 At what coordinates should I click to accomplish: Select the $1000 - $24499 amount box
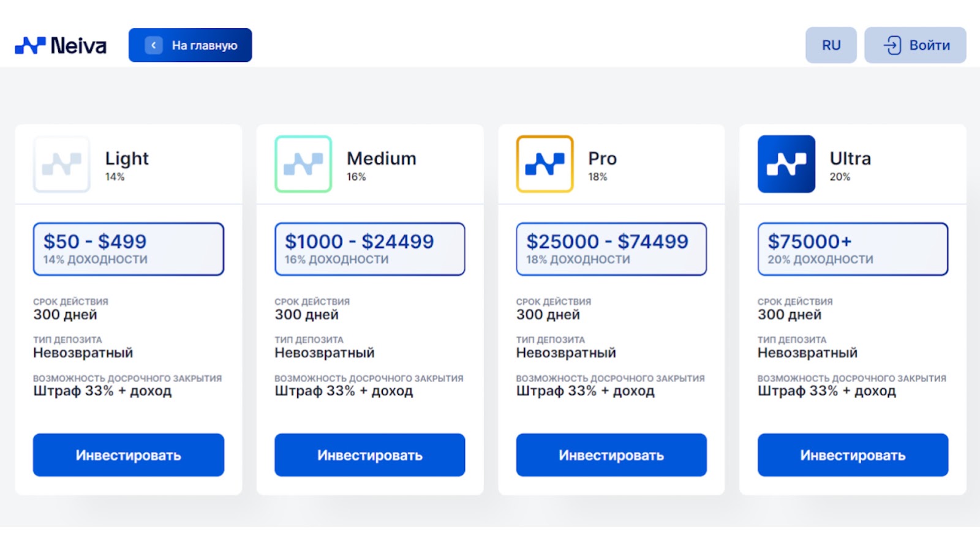370,249
